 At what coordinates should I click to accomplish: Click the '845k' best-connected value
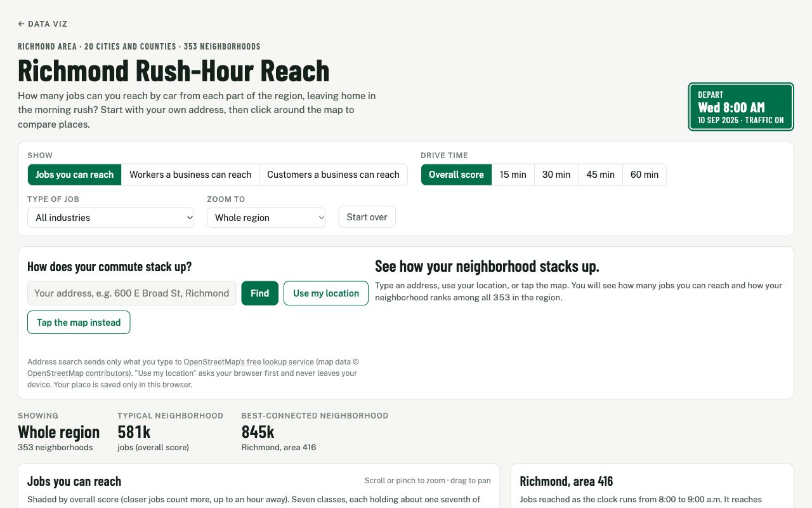point(258,432)
